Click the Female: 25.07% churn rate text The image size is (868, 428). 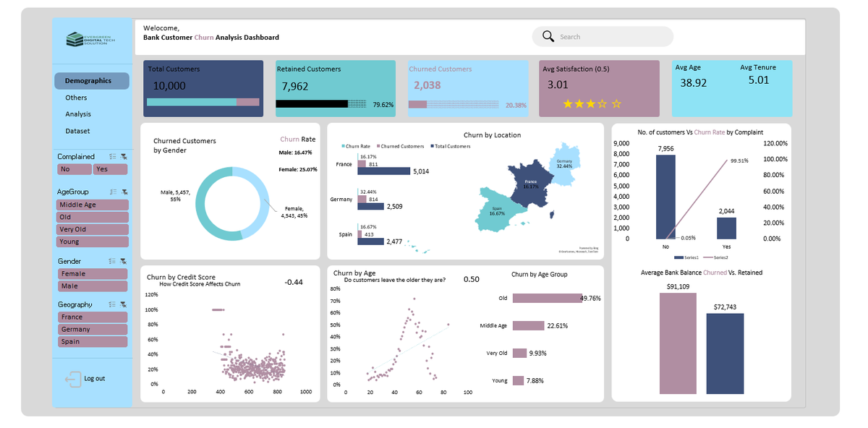(297, 170)
